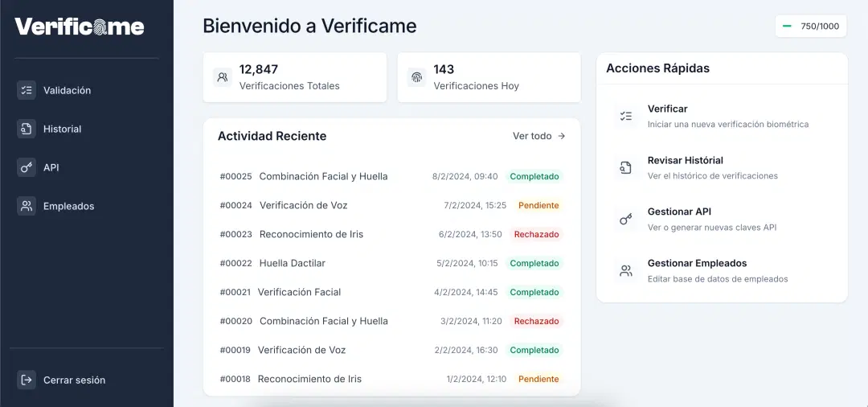Select activity #00019 Verificación de Voz
The image size is (868, 407).
[x=391, y=350]
